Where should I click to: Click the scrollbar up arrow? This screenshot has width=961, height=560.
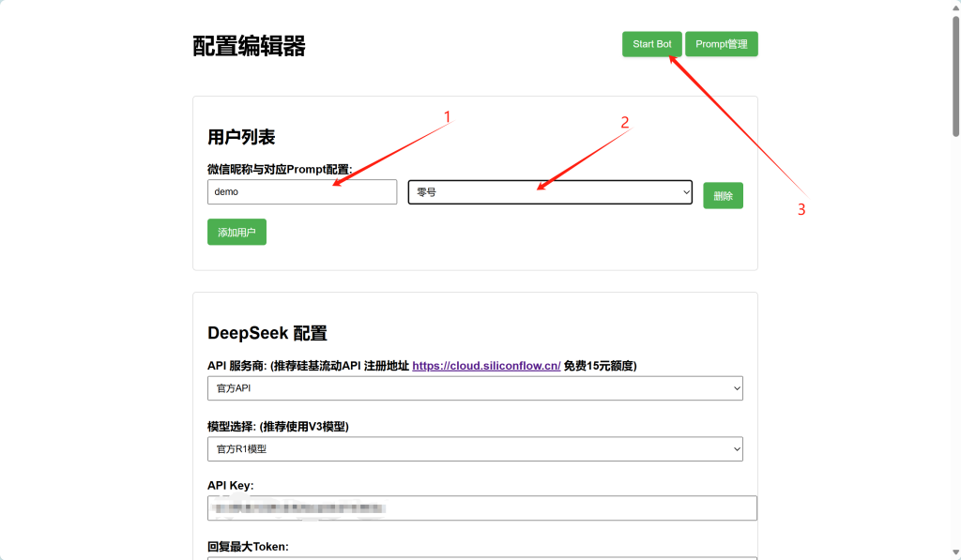coord(955,8)
